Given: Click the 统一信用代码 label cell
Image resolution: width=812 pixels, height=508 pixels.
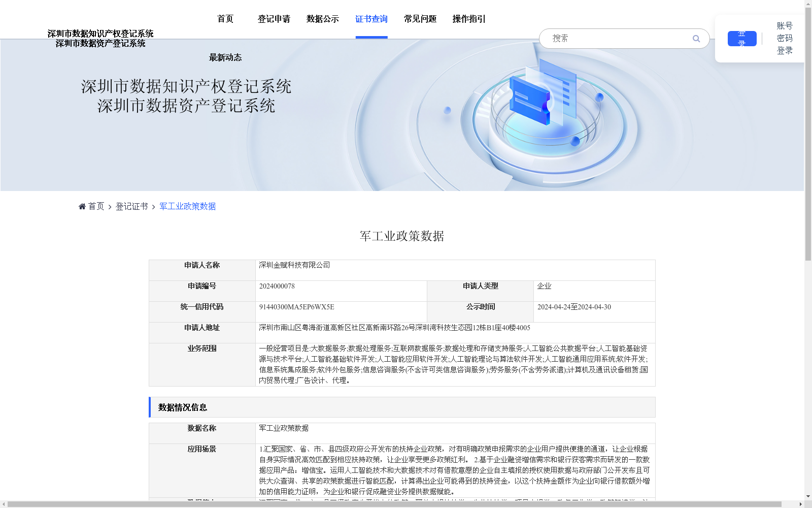Looking at the screenshot, I should 202,312.
